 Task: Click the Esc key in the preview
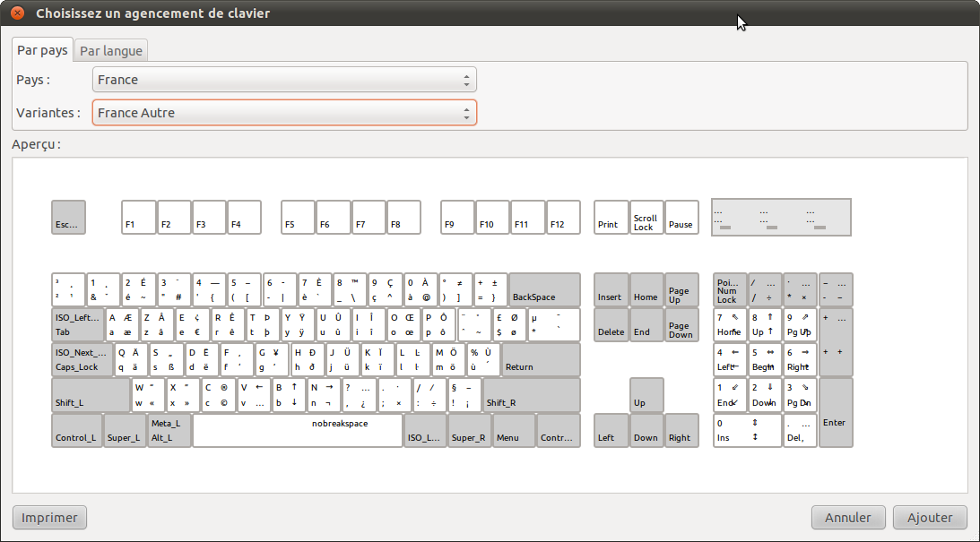pyautogui.click(x=68, y=217)
